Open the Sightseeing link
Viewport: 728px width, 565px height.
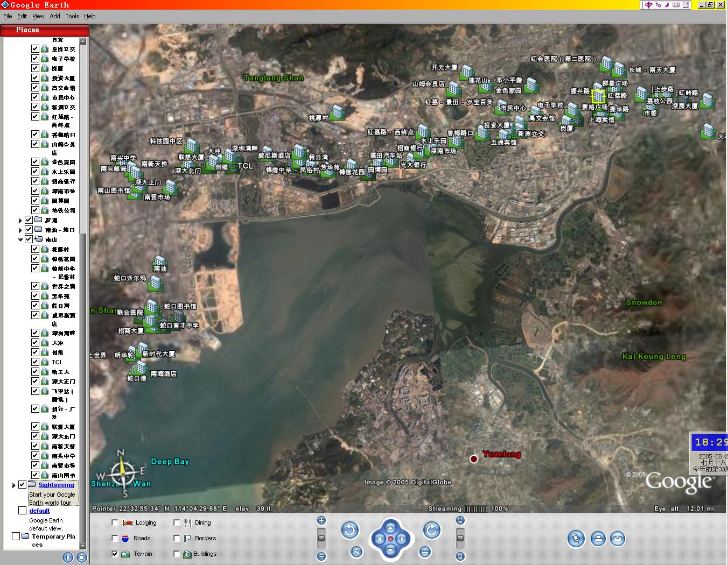click(x=56, y=485)
